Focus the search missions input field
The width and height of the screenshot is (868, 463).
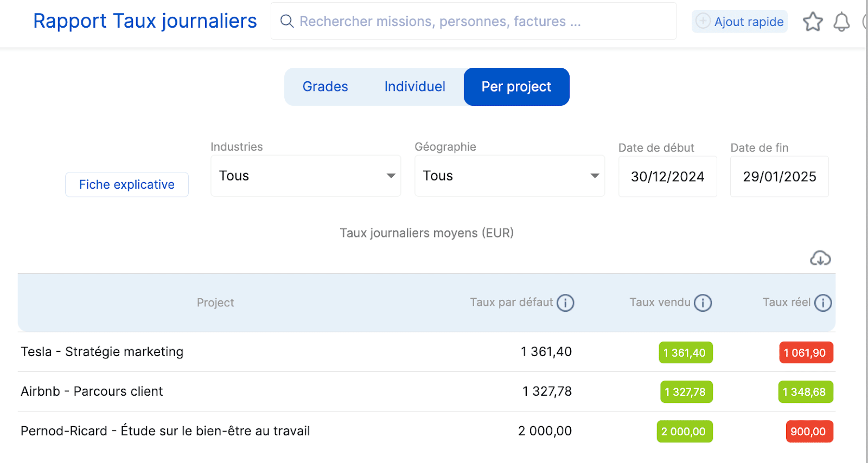(x=473, y=21)
